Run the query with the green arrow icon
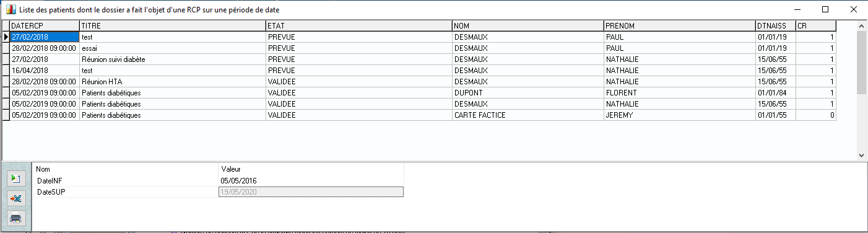This screenshot has height=233, width=868. point(15,179)
